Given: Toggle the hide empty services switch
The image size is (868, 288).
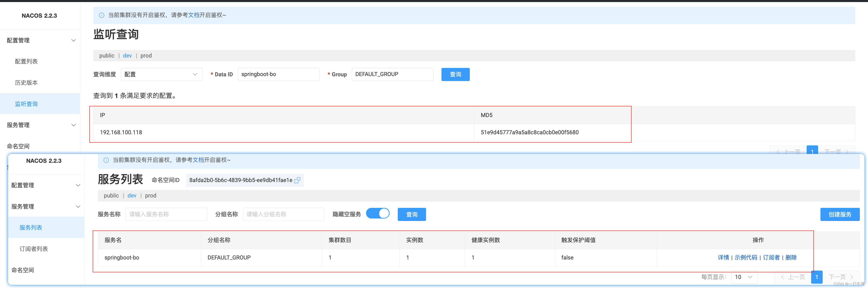Looking at the screenshot, I should tap(377, 214).
